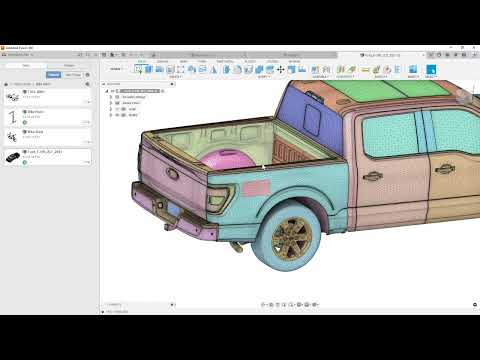This screenshot has width=480, height=360.
Task: Click the New Component assemble icon
Action: click(x=315, y=69)
